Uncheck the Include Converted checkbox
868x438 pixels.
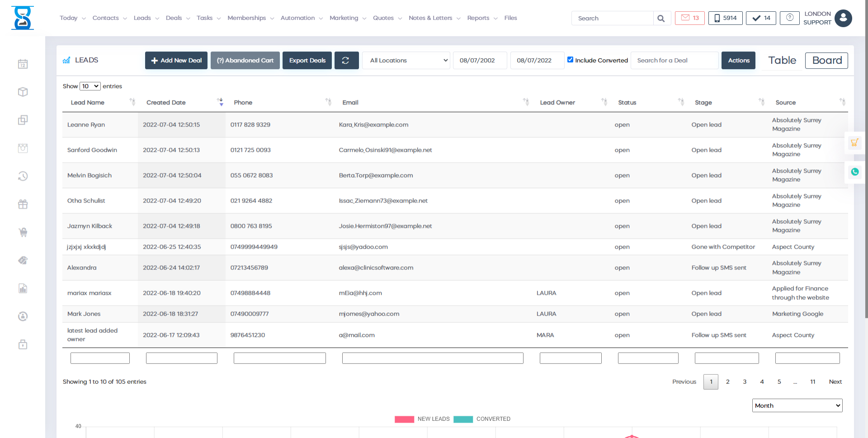[x=570, y=60]
